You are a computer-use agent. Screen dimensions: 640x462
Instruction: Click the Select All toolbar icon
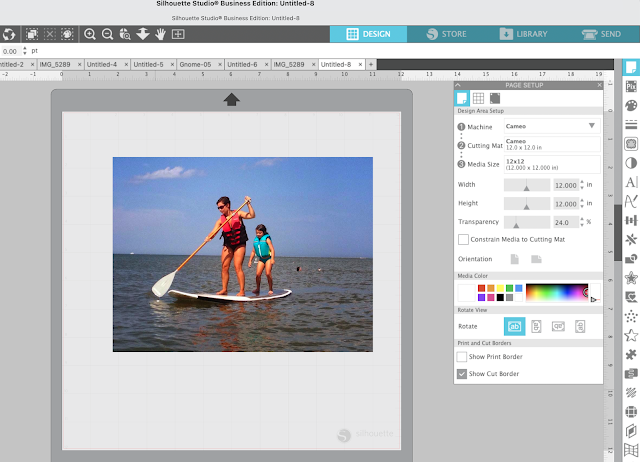tap(32, 34)
